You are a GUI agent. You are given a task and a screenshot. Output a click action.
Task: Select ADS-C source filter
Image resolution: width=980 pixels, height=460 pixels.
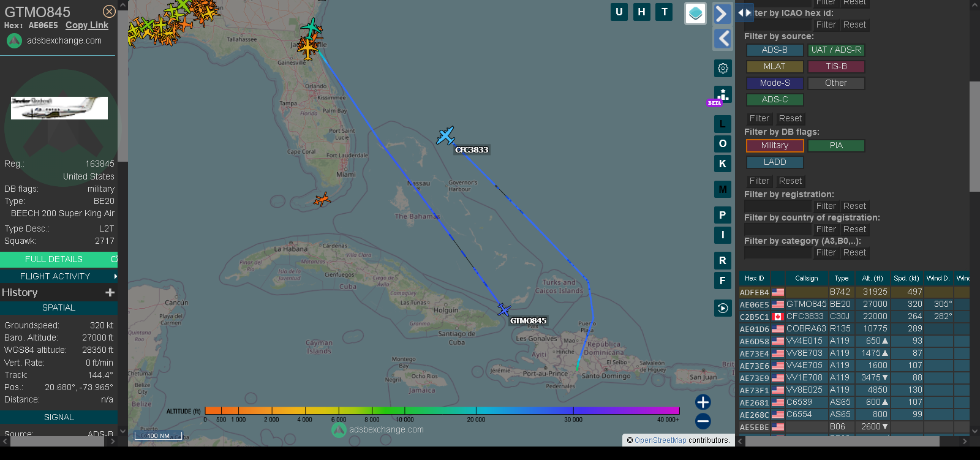point(775,100)
